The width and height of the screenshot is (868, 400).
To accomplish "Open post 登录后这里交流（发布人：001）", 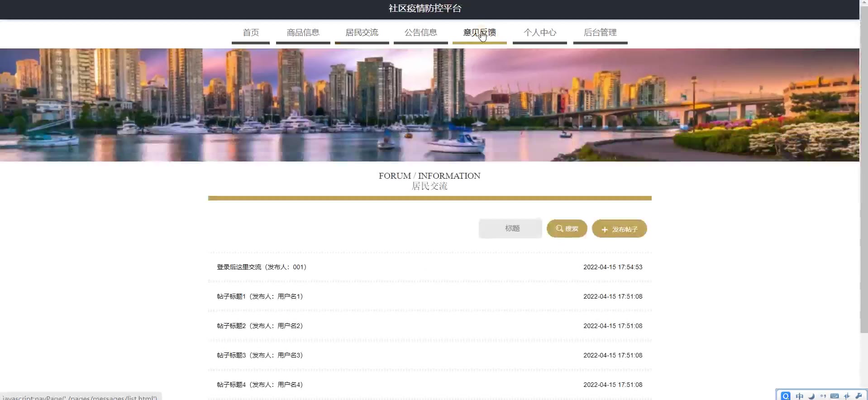I will pyautogui.click(x=262, y=267).
